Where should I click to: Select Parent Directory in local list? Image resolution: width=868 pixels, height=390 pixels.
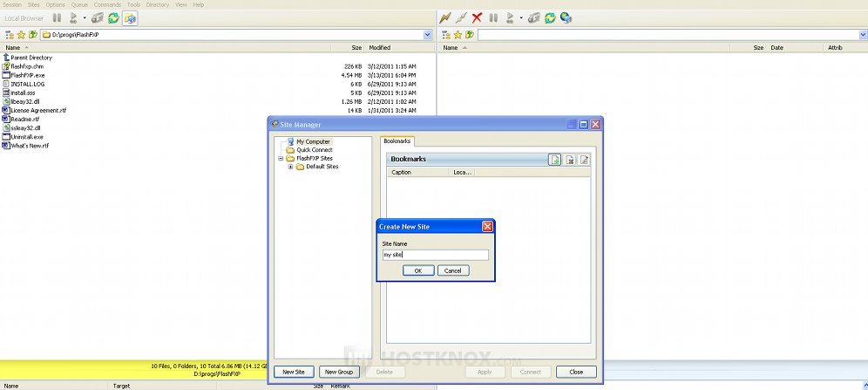click(x=31, y=58)
